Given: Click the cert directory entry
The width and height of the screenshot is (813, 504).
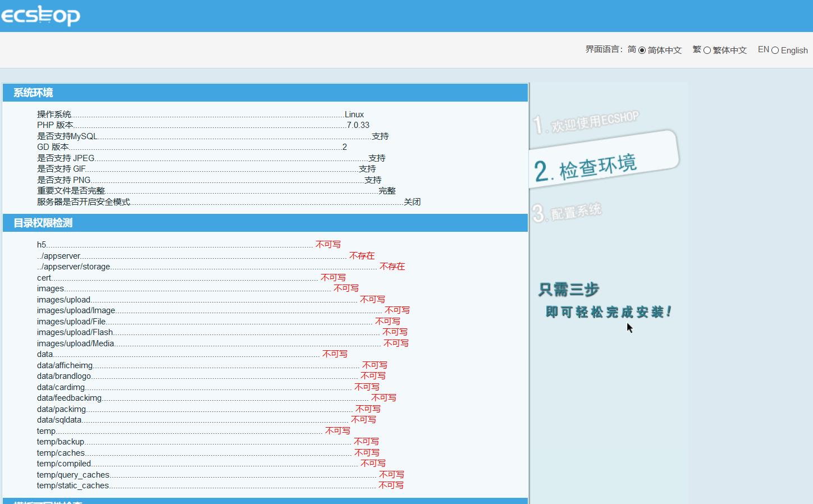Looking at the screenshot, I should pos(44,278).
